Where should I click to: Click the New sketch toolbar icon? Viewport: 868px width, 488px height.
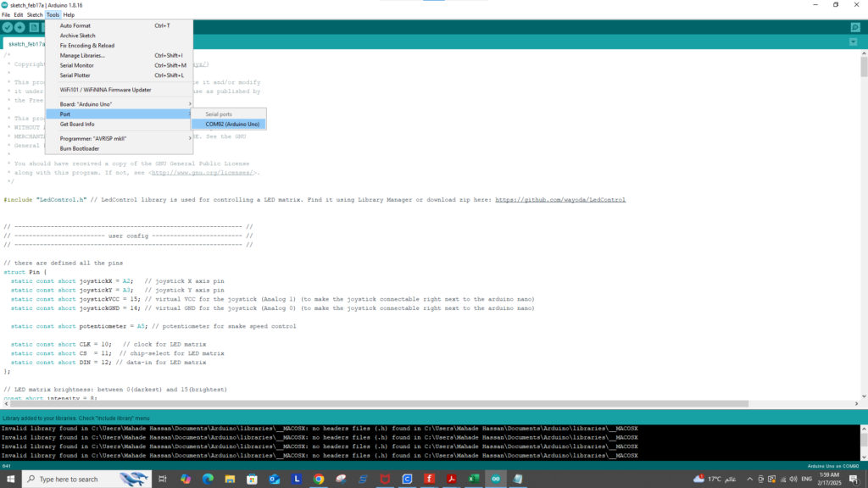34,27
